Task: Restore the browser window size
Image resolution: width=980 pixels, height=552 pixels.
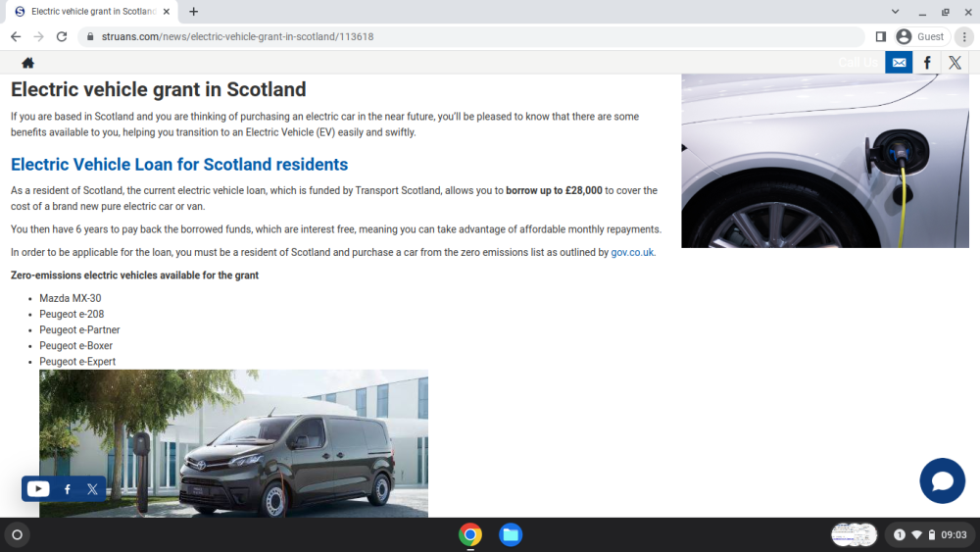Action: 946,12
